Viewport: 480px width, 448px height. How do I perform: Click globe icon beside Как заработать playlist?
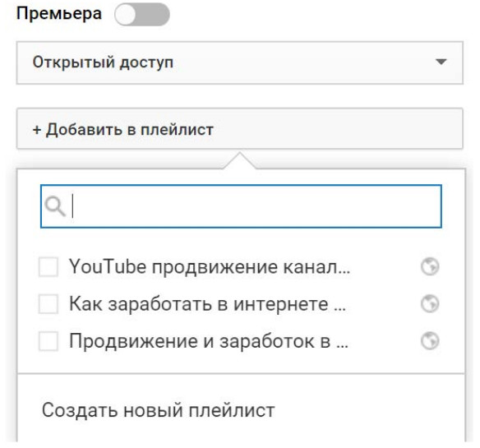pyautogui.click(x=430, y=303)
